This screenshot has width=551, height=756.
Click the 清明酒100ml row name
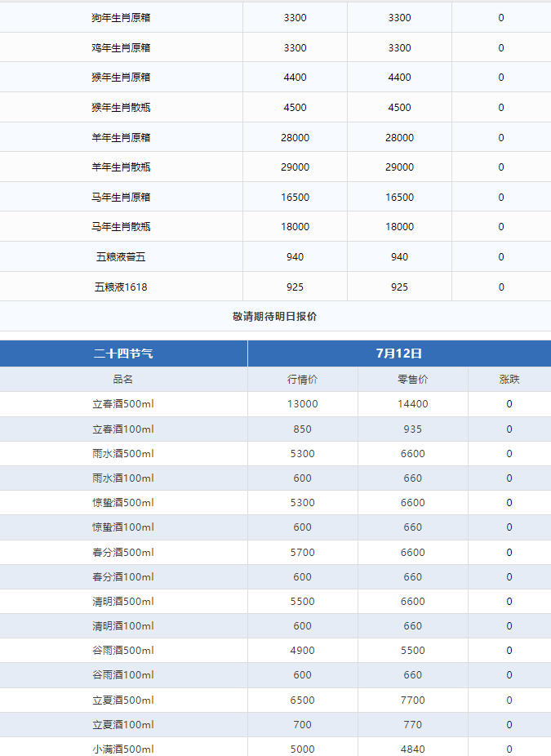pyautogui.click(x=123, y=626)
